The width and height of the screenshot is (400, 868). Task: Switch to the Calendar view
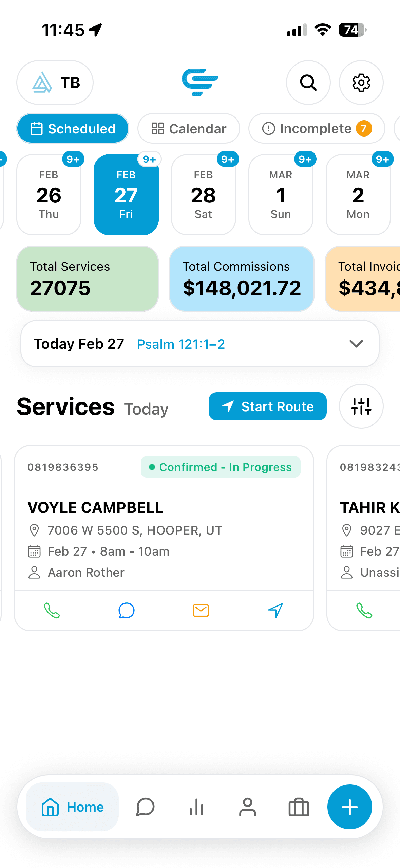pyautogui.click(x=189, y=128)
